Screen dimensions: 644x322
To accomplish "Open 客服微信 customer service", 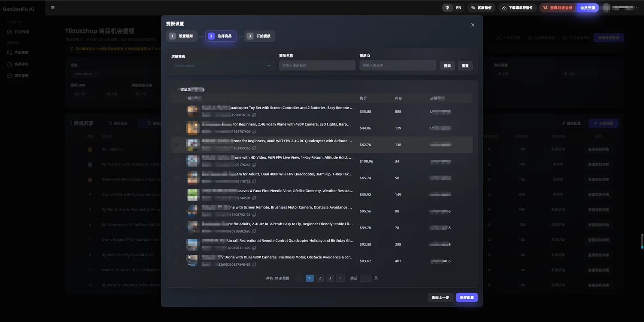I will (x=482, y=8).
